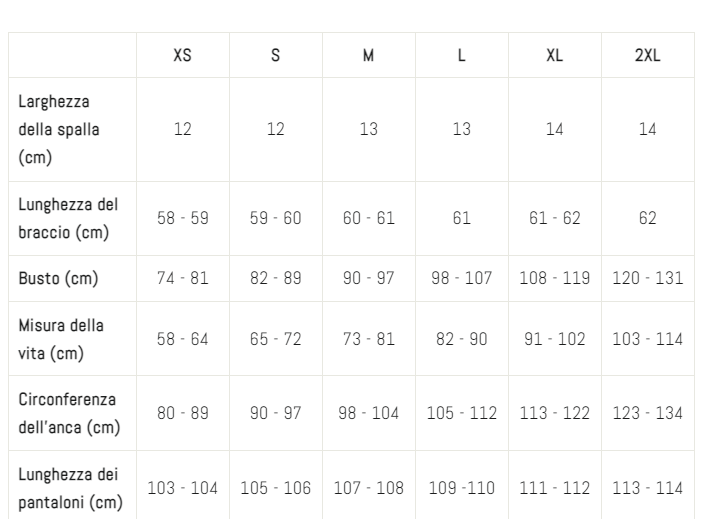The image size is (706, 519).
Task: Click the M size header cell
Action: (368, 55)
